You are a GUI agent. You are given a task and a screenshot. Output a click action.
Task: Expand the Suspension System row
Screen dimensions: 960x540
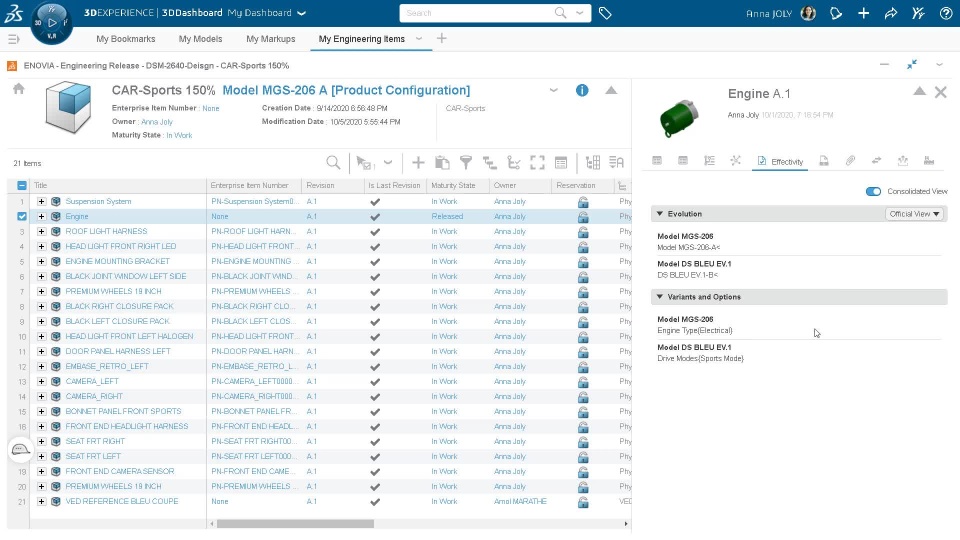[x=41, y=201]
